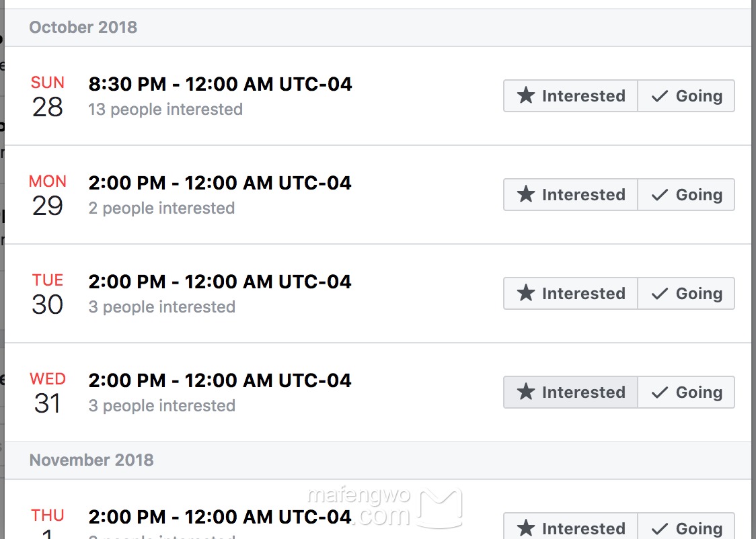Click star icon on Tuesday 30 row
The height and width of the screenshot is (539, 756).
526,293
